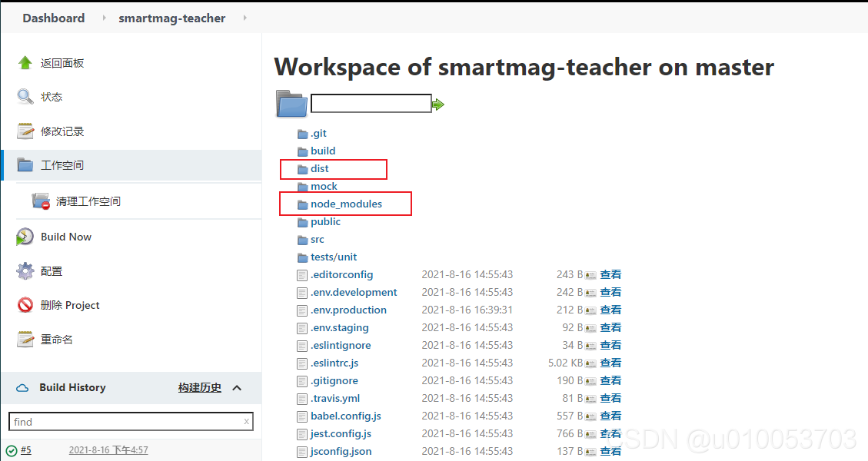Open the .env.development file link
868x461 pixels.
coord(354,292)
